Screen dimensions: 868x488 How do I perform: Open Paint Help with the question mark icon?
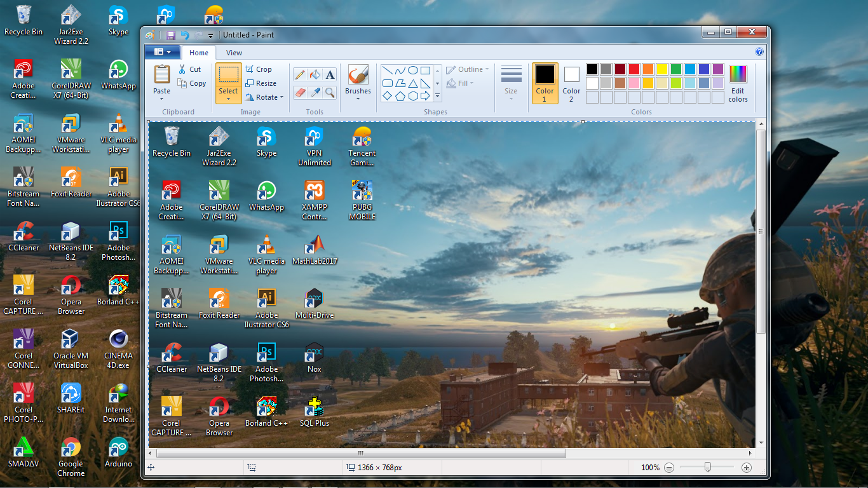[x=759, y=52]
